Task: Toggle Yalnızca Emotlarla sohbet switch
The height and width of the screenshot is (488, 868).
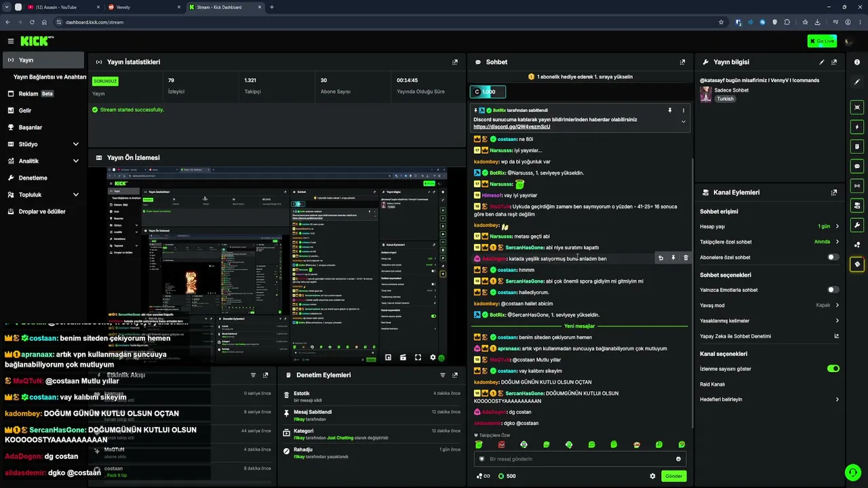Action: coord(833,290)
